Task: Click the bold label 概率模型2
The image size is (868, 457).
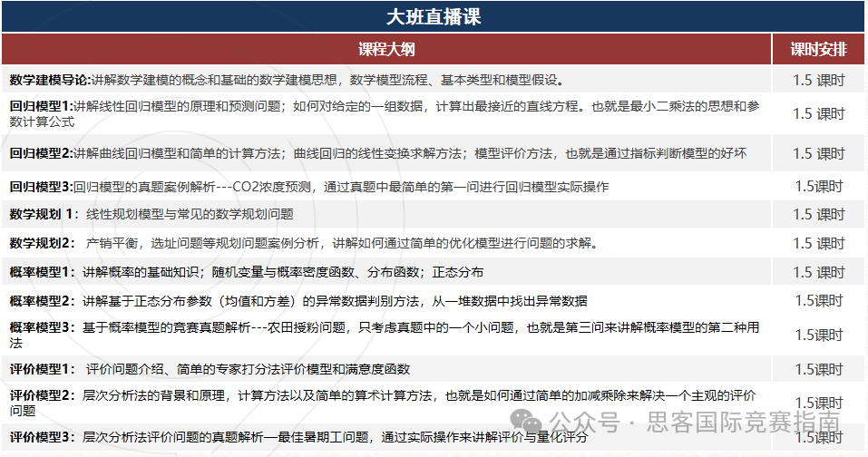Action: point(41,301)
